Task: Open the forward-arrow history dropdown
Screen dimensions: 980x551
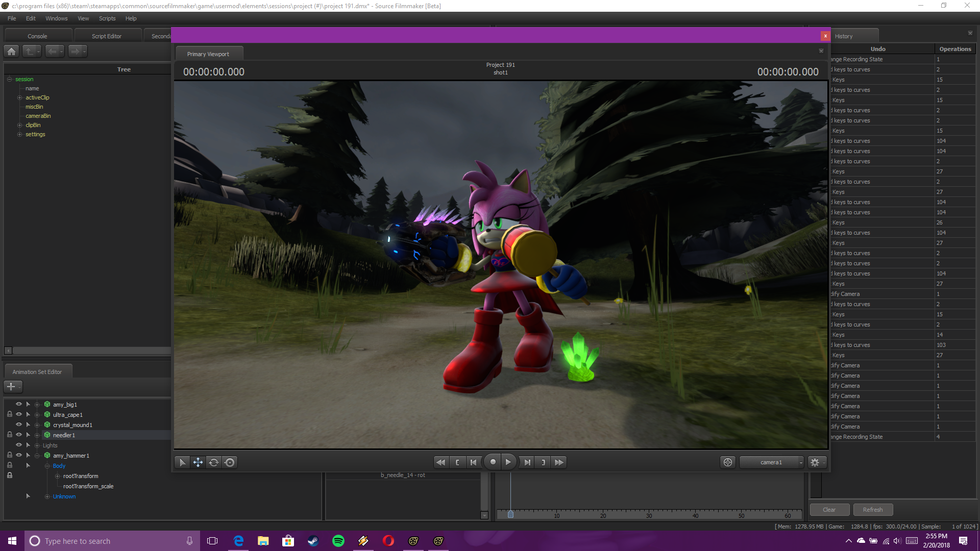Action: click(85, 51)
